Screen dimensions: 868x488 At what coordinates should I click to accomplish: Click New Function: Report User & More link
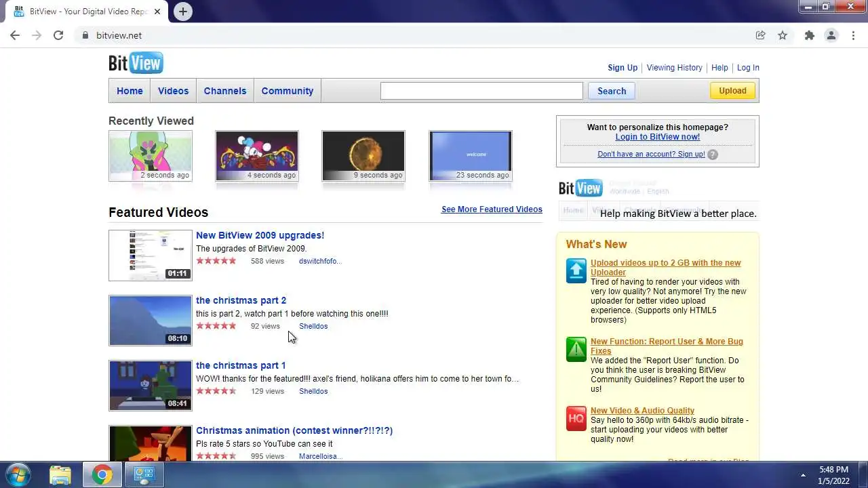coord(667,346)
